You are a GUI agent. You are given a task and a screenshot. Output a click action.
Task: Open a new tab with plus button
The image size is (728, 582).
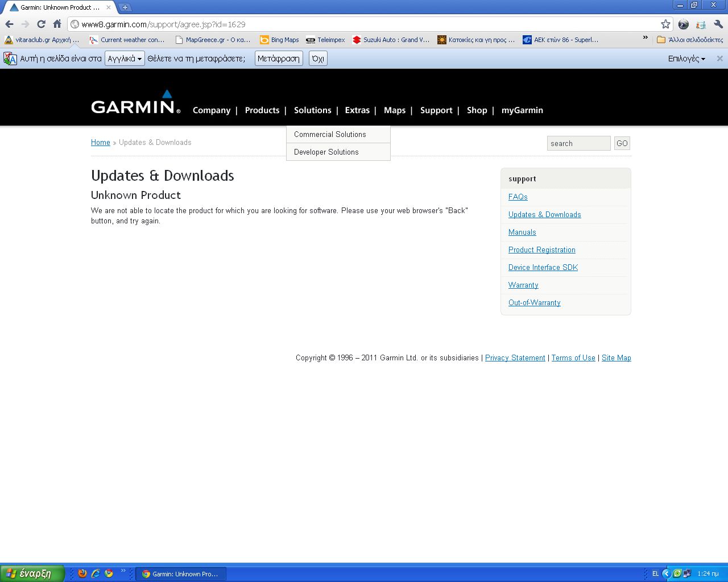(x=125, y=7)
